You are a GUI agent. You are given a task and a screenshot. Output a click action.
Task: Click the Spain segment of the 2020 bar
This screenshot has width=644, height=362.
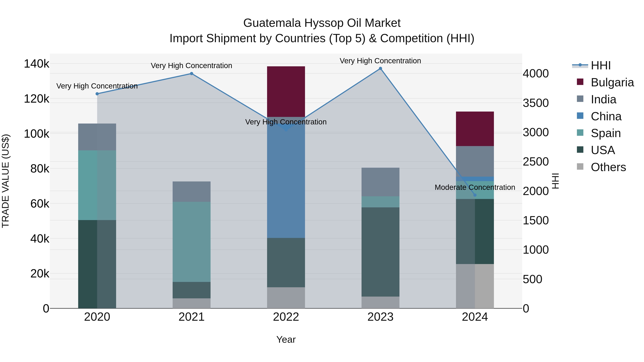[97, 185]
